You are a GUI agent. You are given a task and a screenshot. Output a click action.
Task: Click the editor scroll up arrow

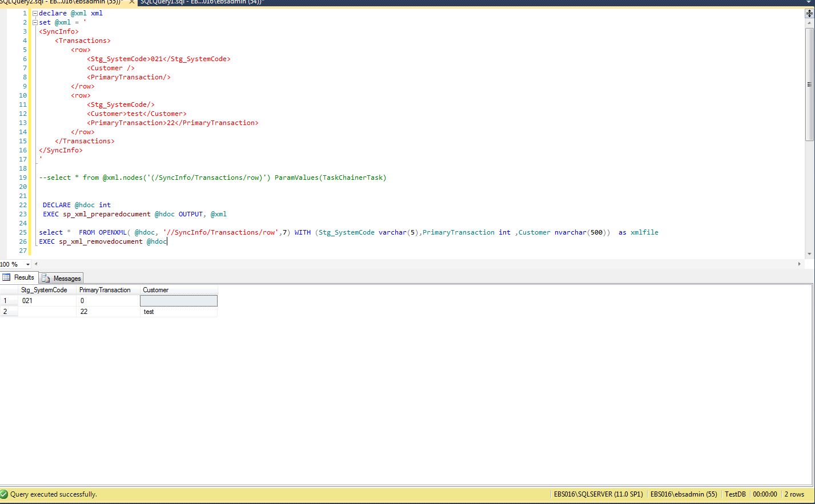point(809,22)
